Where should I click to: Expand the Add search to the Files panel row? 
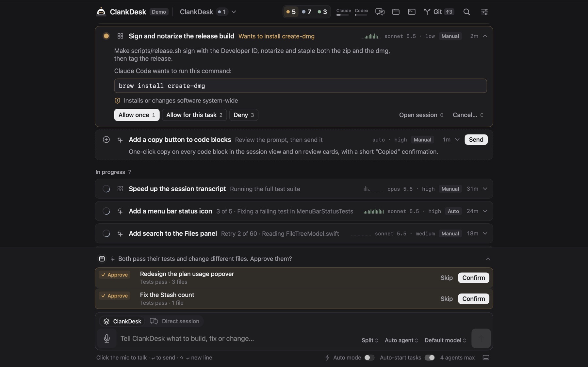[485, 233]
